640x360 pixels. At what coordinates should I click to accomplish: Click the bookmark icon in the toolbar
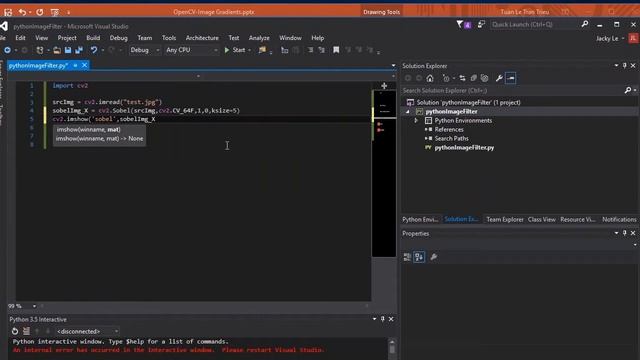coord(336,50)
